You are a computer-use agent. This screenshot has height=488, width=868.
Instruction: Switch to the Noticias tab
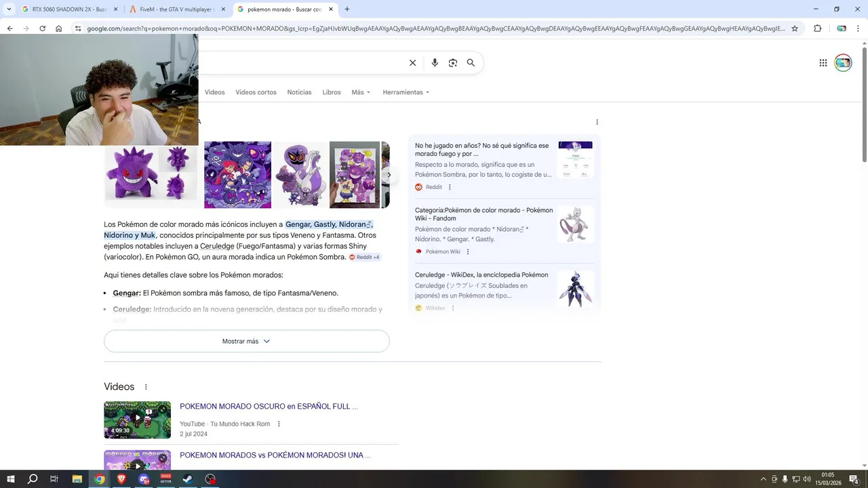299,92
